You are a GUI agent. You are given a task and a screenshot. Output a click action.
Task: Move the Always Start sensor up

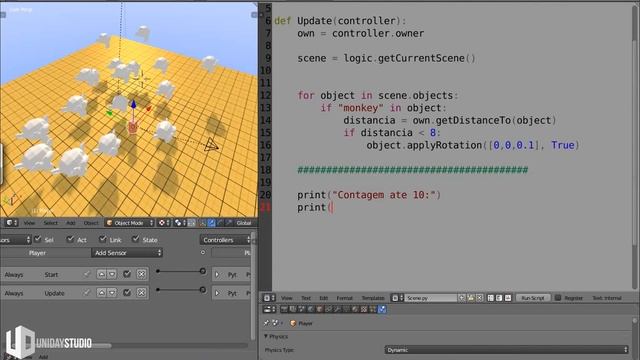pos(102,274)
